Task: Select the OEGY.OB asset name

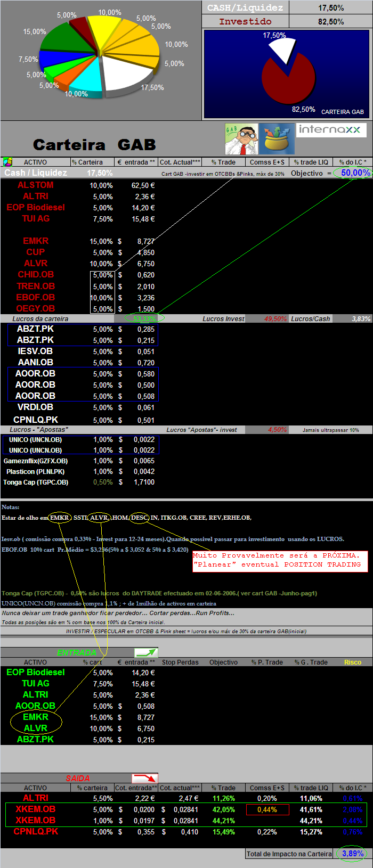Action: click(x=36, y=308)
